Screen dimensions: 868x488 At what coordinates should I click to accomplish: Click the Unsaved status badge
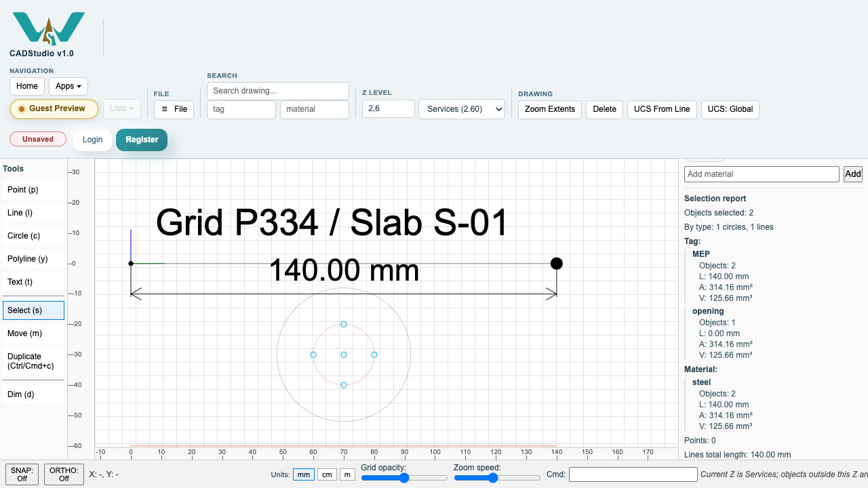click(x=38, y=139)
